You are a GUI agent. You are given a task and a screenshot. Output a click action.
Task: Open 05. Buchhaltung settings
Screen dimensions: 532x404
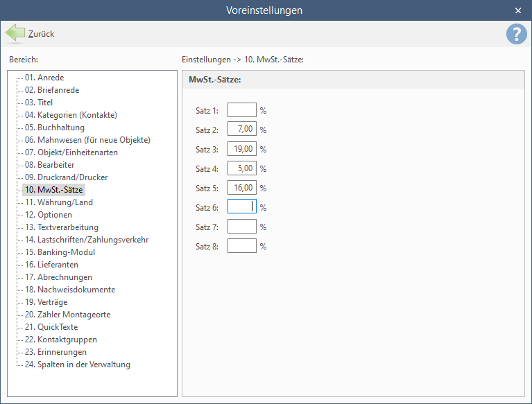click(x=54, y=128)
